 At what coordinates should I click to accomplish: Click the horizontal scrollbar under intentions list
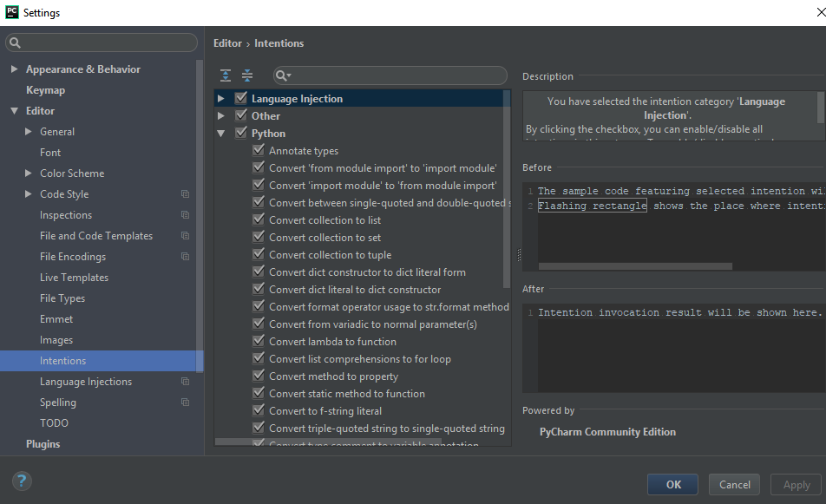pyautogui.click(x=328, y=442)
